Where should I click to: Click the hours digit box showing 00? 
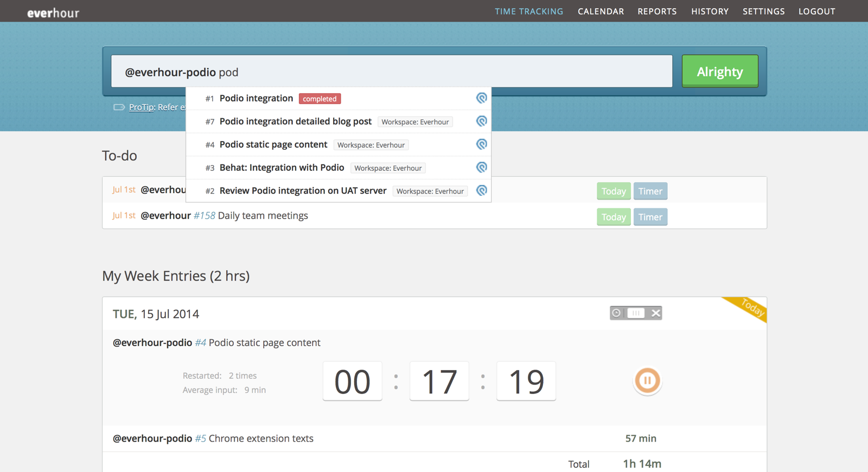click(353, 381)
